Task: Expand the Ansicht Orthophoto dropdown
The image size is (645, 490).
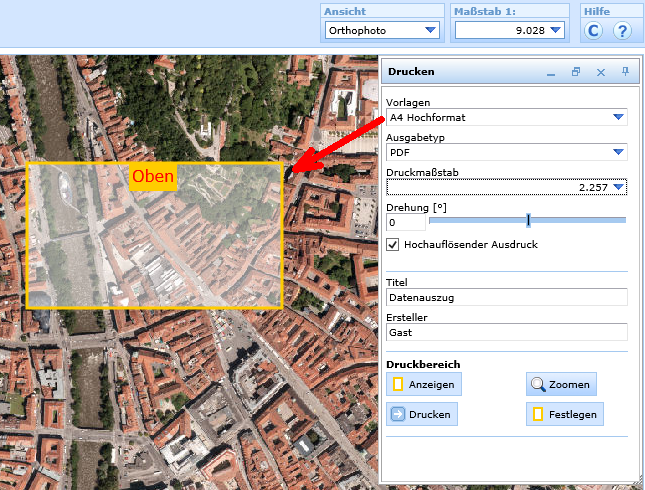Action: coord(431,31)
